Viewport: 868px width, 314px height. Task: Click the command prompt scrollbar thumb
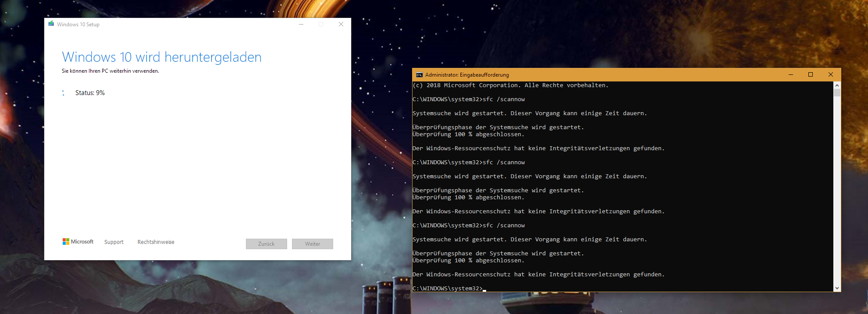pyautogui.click(x=837, y=93)
